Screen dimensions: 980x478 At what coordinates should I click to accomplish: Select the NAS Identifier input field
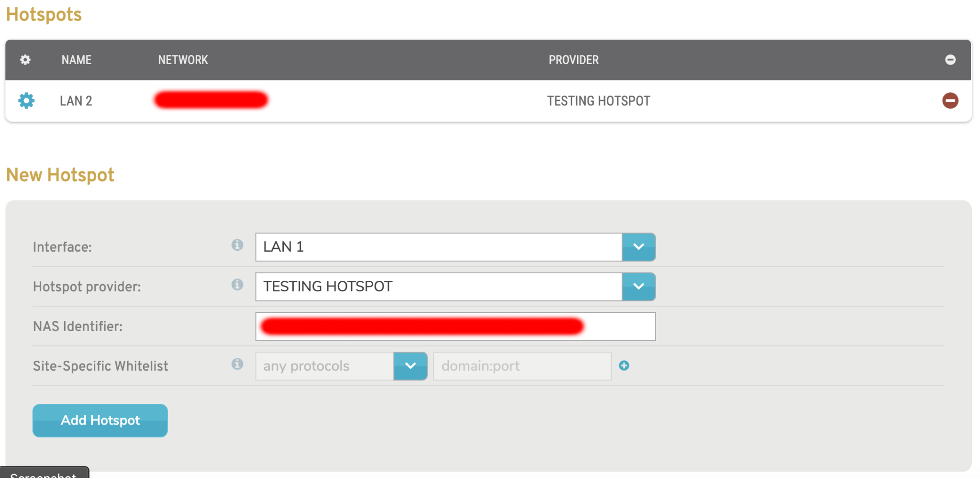pyautogui.click(x=456, y=326)
